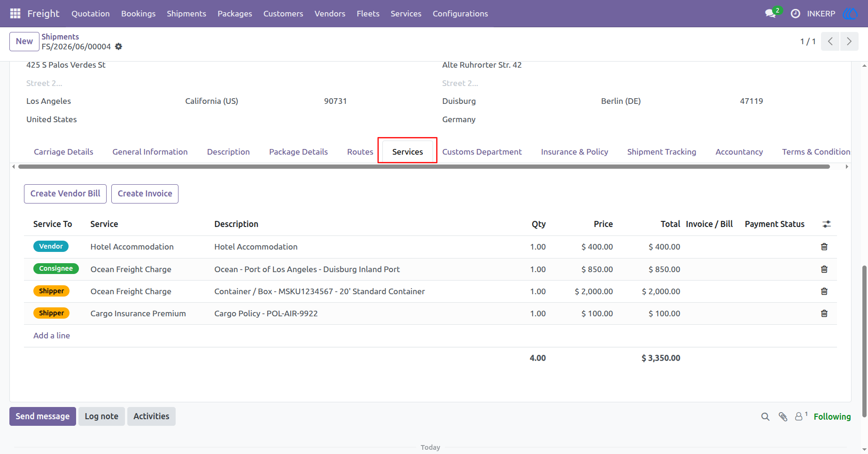Image resolution: width=868 pixels, height=454 pixels.
Task: Click the gear icon next to FS/2026/06/00004
Action: (x=119, y=47)
